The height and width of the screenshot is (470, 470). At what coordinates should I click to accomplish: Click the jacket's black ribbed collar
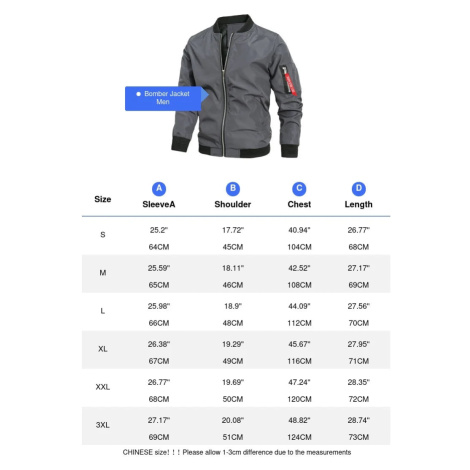[x=234, y=23]
